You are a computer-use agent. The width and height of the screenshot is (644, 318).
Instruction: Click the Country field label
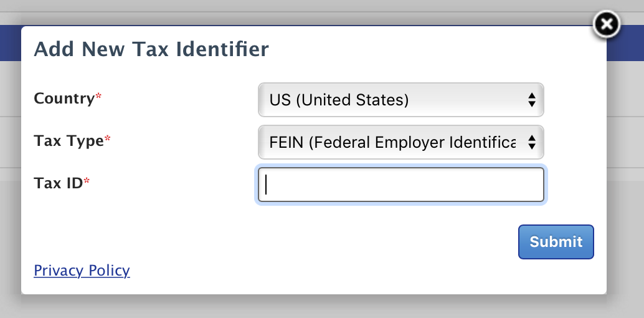(64, 99)
